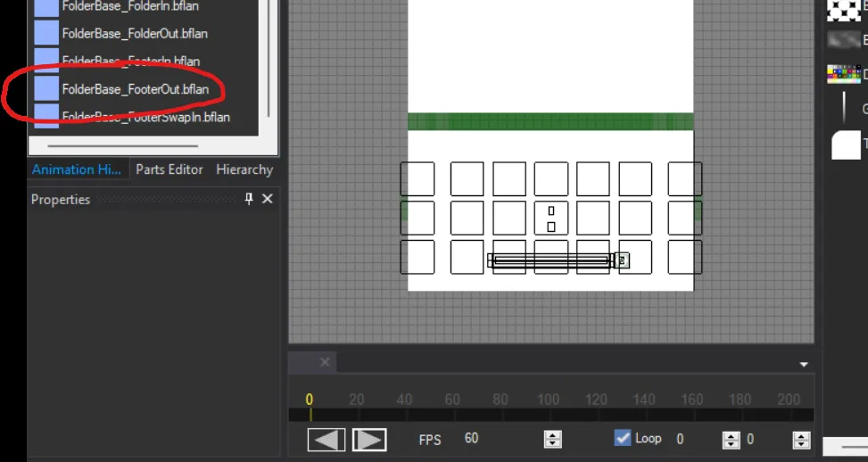
Task: Switch to the Hierarchy tab
Action: tap(244, 169)
